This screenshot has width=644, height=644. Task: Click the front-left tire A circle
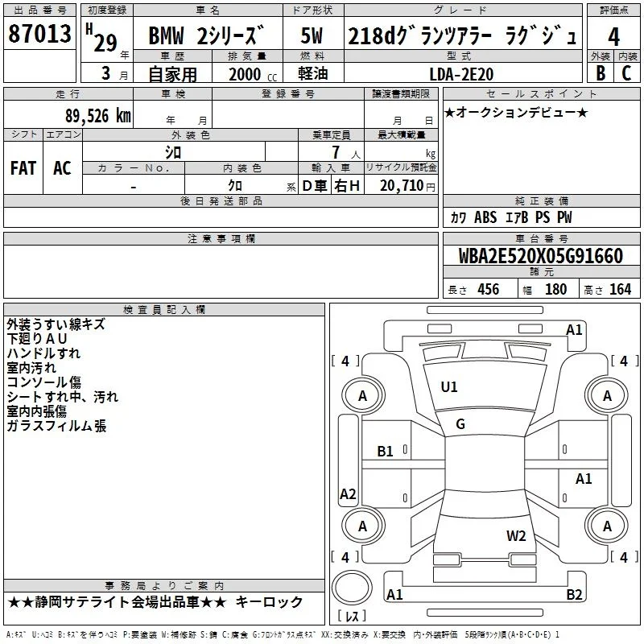[x=363, y=396]
